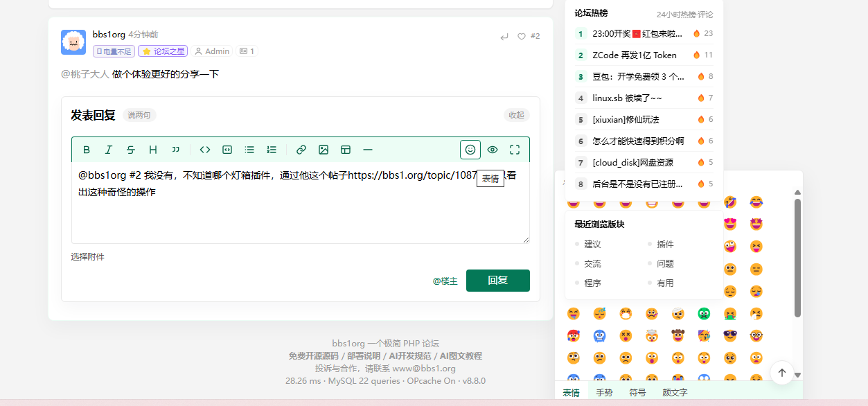
Task: Switch to the 手势 emoji tab
Action: 604,392
